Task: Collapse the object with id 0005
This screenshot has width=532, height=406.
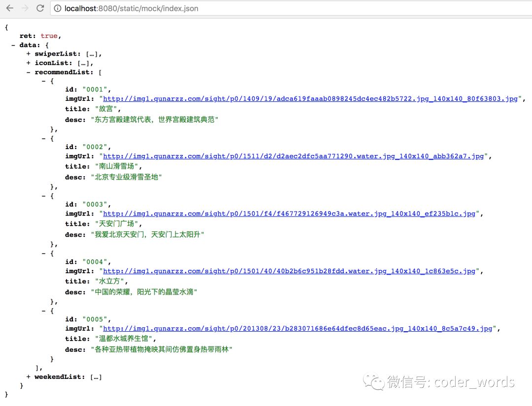Action: tap(44, 311)
